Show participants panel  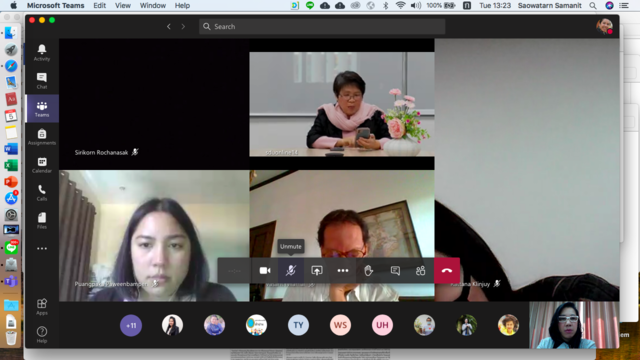pos(420,271)
